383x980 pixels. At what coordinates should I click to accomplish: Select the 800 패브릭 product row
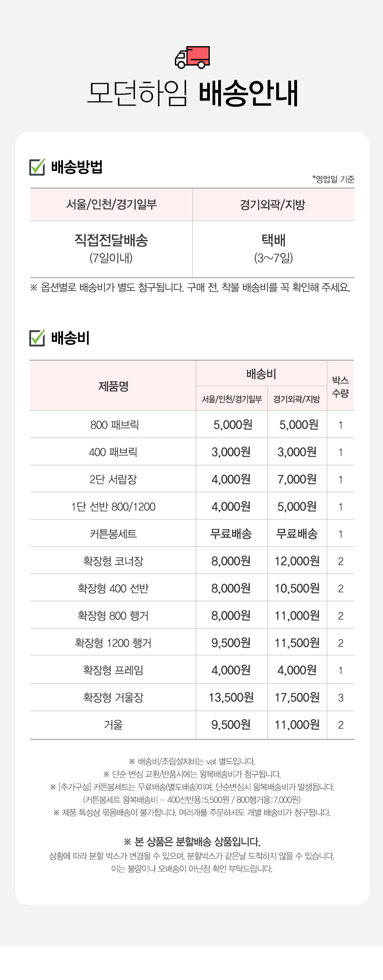pos(192,424)
